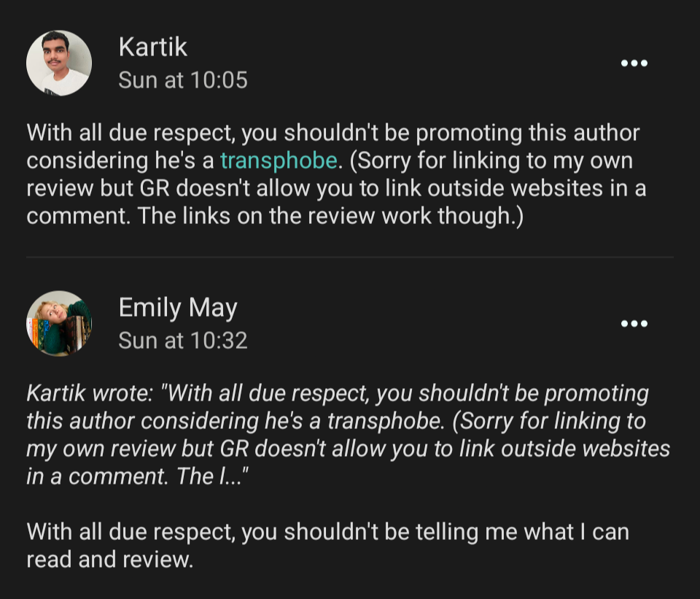Click the final "read and review." line
The height and width of the screenshot is (599, 700).
109,560
